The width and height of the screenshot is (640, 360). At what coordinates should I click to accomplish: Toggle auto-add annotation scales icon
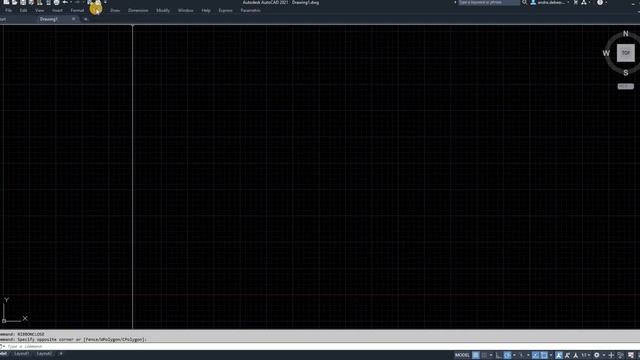(x=567, y=355)
